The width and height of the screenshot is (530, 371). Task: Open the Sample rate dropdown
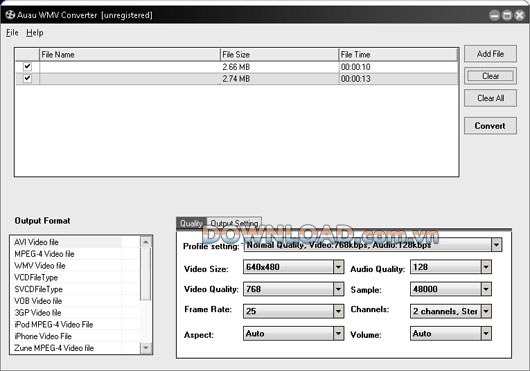pos(486,289)
